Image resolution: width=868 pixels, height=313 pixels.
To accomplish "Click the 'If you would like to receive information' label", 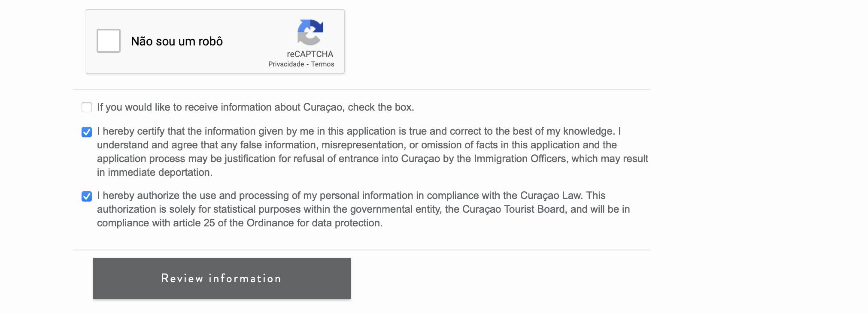I will pyautogui.click(x=255, y=107).
